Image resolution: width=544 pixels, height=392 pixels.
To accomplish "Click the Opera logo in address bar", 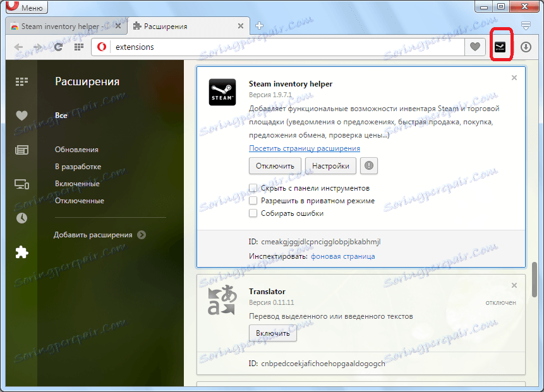I will click(102, 47).
